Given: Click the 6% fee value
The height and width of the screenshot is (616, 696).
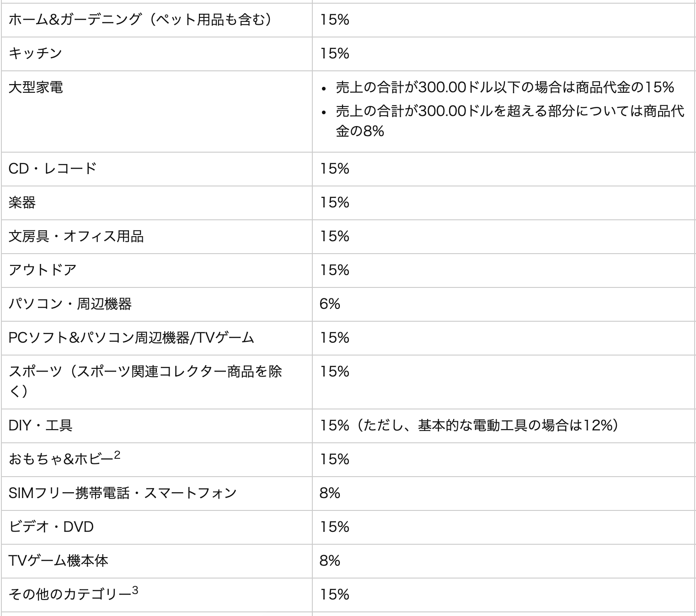Looking at the screenshot, I should pos(330,304).
